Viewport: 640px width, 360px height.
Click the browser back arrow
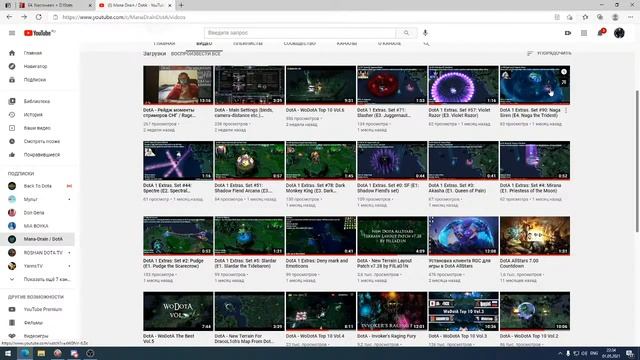pyautogui.click(x=9, y=17)
